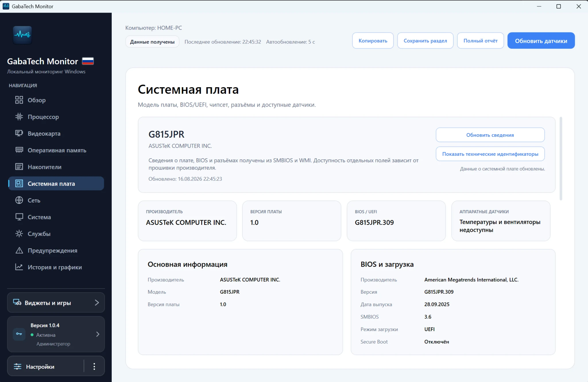The height and width of the screenshot is (382, 588).
Task: Open Настройки in the sidebar
Action: 46,367
